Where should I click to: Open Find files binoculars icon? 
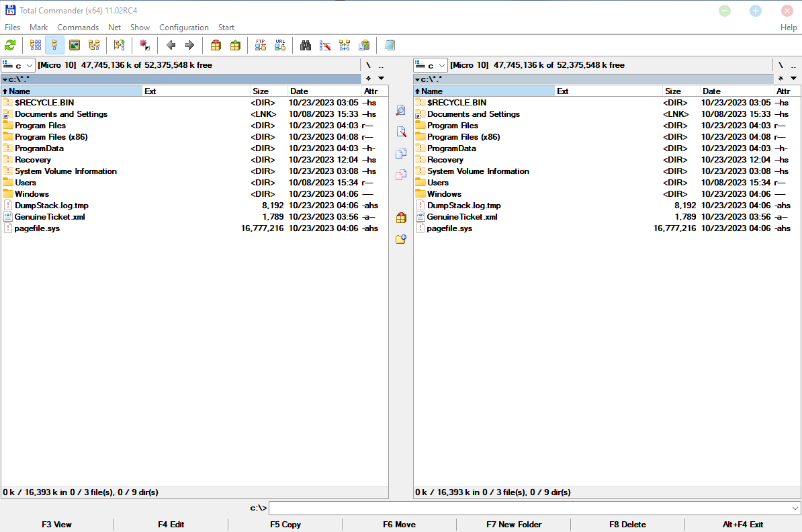click(x=306, y=45)
